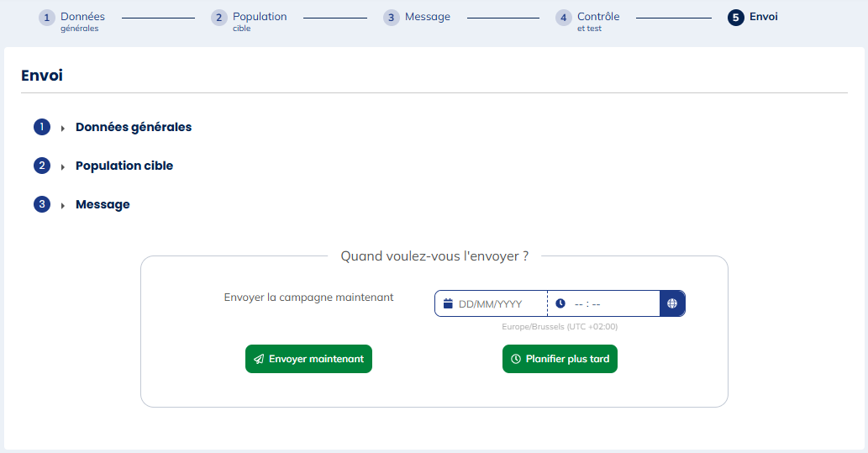Select the Message step in top stepper
The width and height of the screenshot is (868, 453).
pyautogui.click(x=428, y=17)
